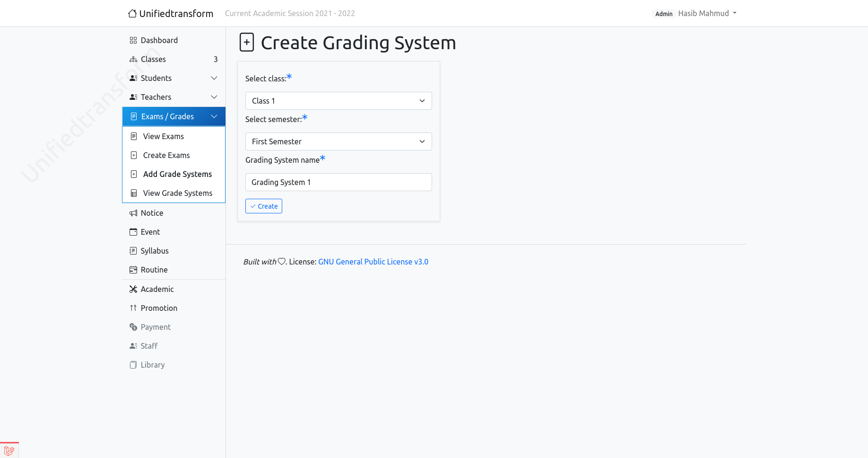This screenshot has height=458, width=868.
Task: Open the Select class dropdown
Action: point(339,101)
